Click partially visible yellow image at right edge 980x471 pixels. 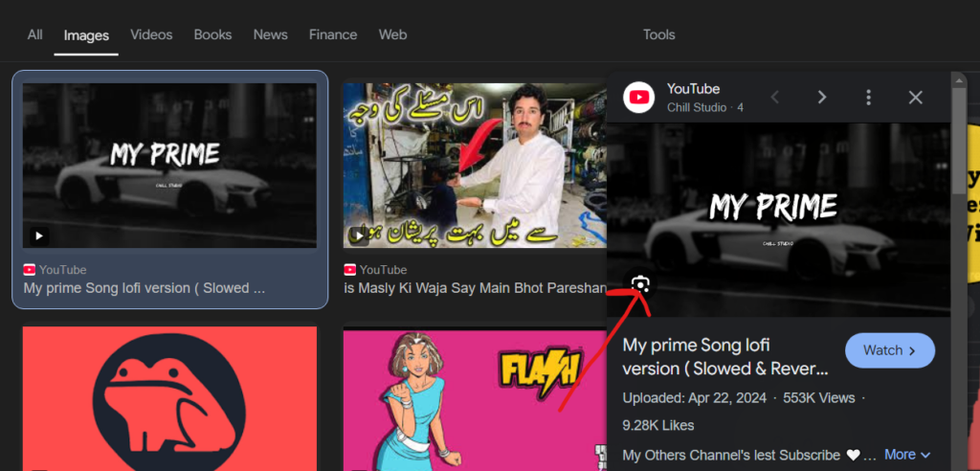coord(973,203)
